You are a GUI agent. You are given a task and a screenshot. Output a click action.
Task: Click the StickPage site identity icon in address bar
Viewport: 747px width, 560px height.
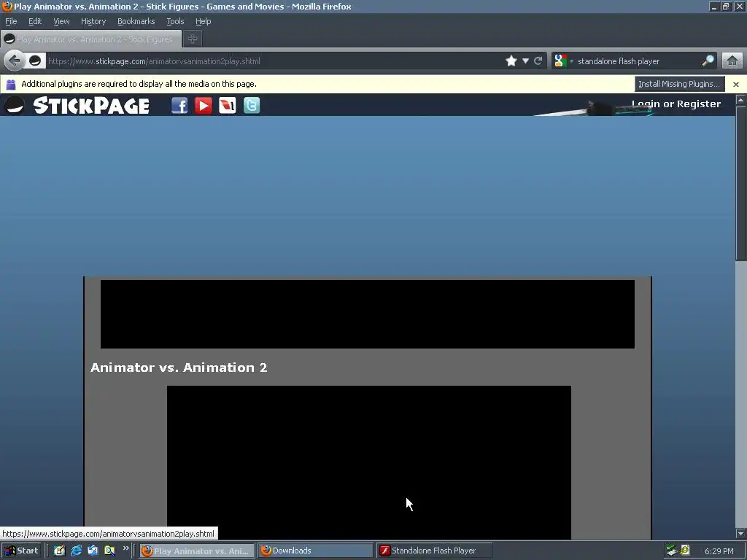35,61
